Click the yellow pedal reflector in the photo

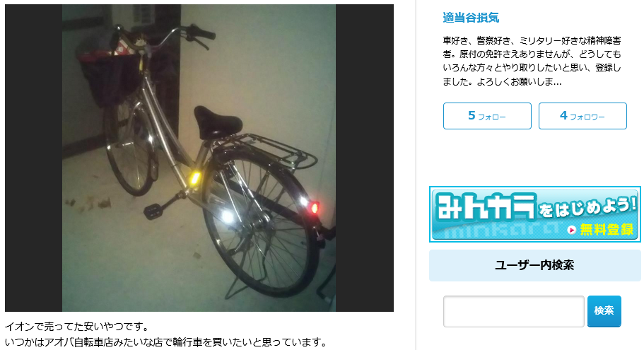tap(194, 178)
